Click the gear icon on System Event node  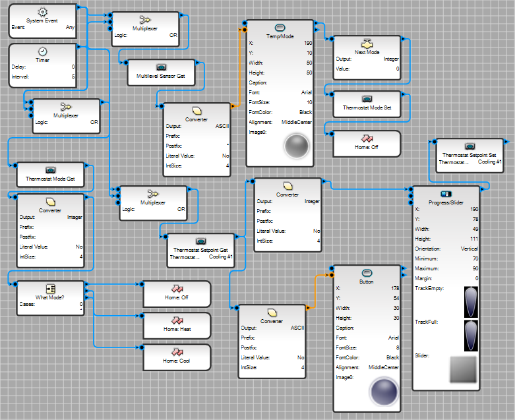pyautogui.click(x=44, y=12)
